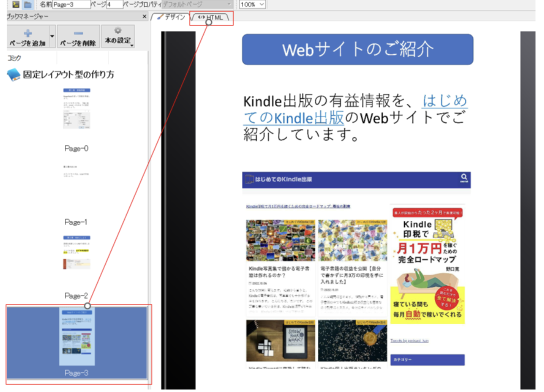Click the ページ number field
Image resolution: width=544 pixels, height=392 pixels.
[x=114, y=4]
